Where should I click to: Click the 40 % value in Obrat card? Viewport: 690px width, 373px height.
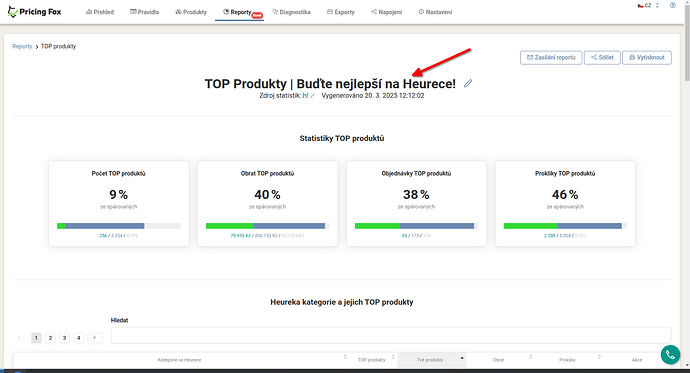(x=268, y=194)
